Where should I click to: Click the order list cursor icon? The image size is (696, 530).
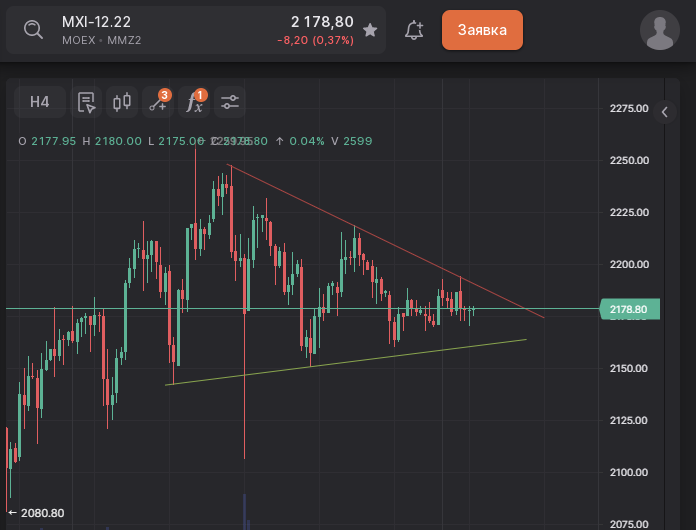tap(87, 102)
